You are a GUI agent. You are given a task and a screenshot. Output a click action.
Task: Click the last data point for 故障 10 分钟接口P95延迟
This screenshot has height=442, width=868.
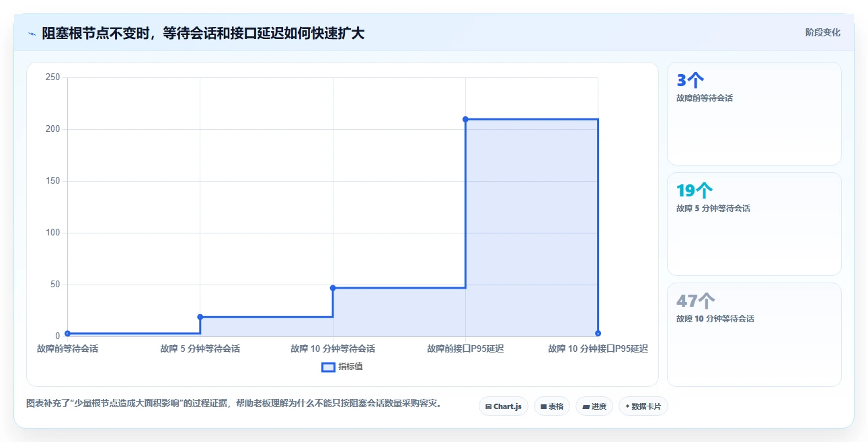[x=598, y=334]
